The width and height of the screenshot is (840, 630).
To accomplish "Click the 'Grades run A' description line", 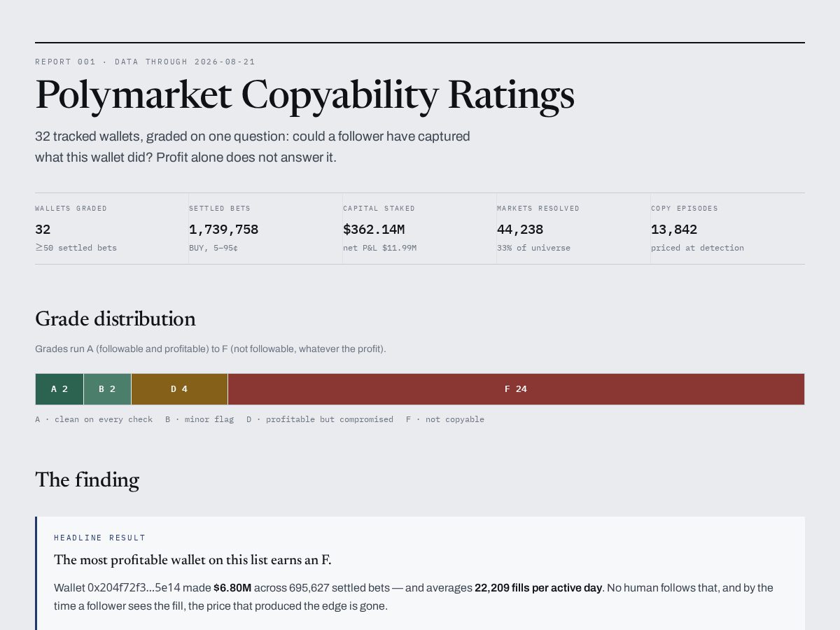I will point(210,349).
